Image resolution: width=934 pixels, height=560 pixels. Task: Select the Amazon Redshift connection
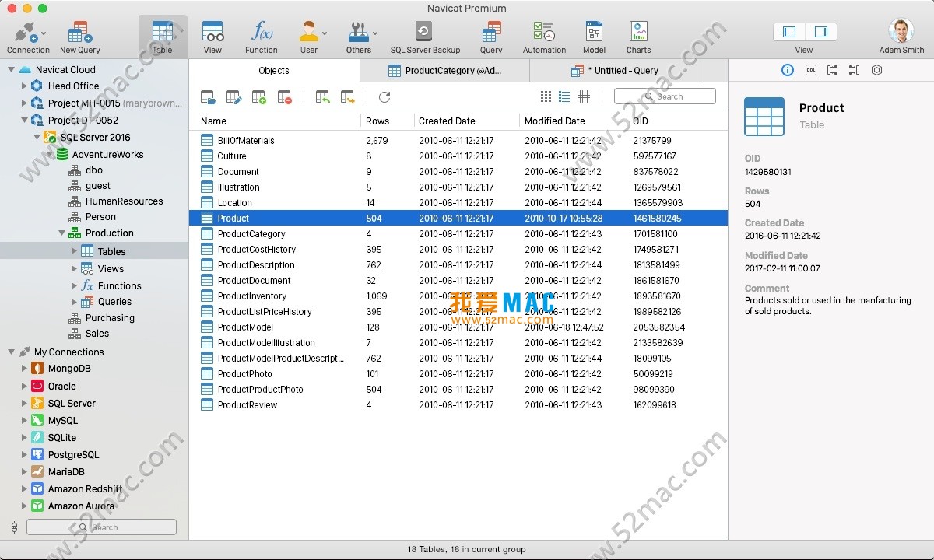85,489
